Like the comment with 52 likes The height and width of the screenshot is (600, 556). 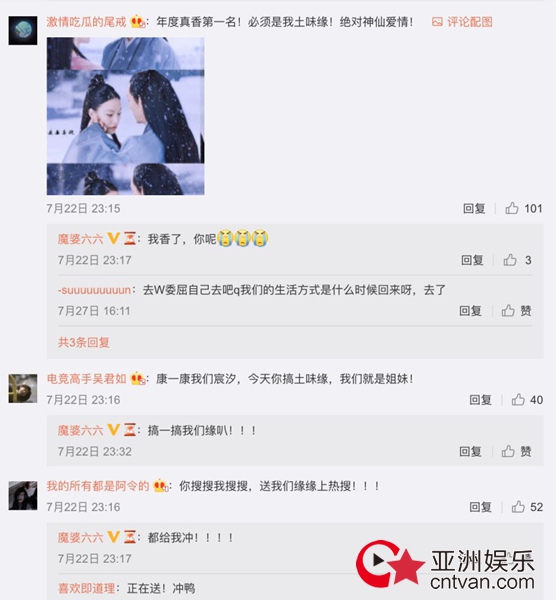coord(518,507)
